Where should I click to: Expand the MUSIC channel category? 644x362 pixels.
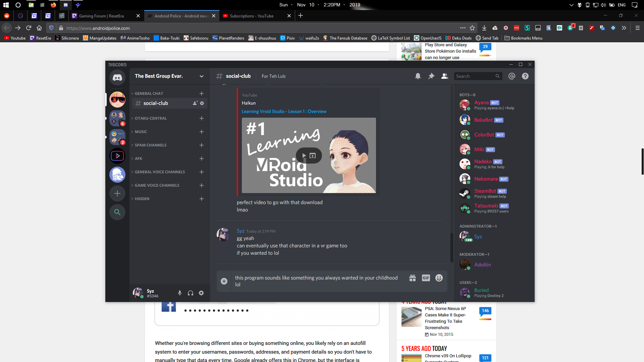(x=141, y=132)
